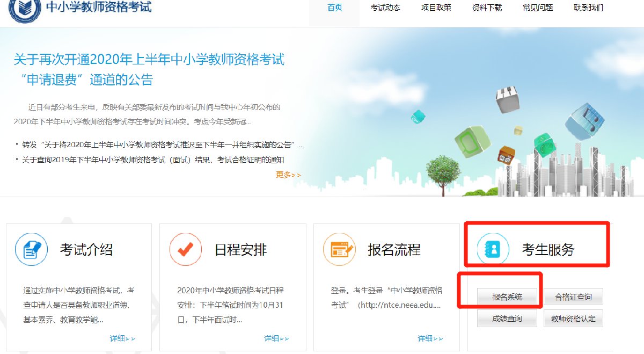Open the 申请退费 announcement headline

[x=149, y=69]
